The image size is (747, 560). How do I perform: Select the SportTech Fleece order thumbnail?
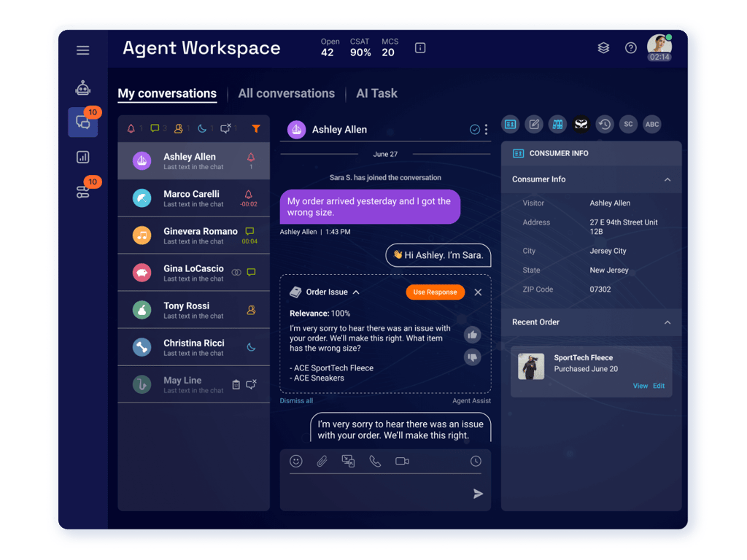point(531,366)
